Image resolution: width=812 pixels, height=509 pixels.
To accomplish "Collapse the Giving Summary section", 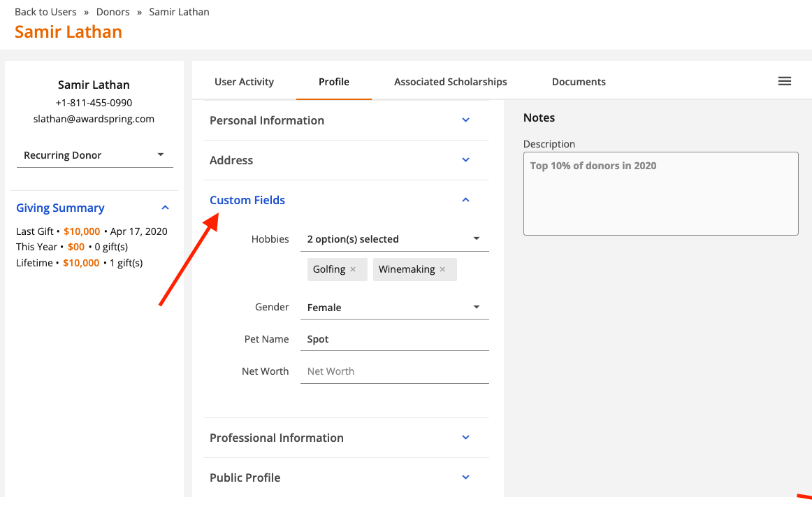I will [165, 207].
